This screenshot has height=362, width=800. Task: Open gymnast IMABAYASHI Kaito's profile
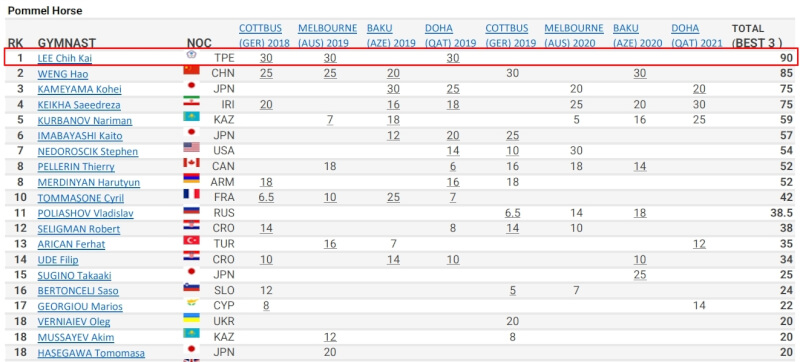coord(80,136)
